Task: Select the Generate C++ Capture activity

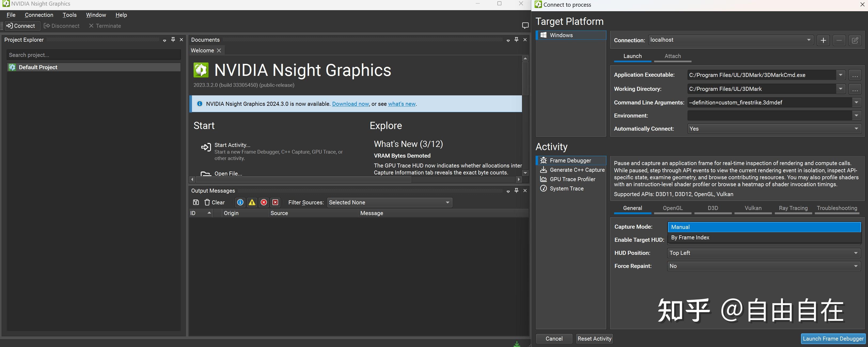Action: pyautogui.click(x=576, y=170)
